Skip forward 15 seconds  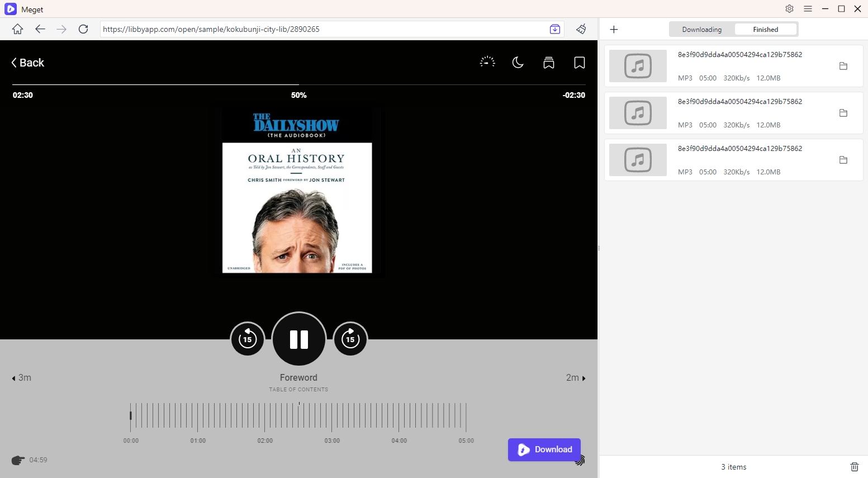point(350,339)
